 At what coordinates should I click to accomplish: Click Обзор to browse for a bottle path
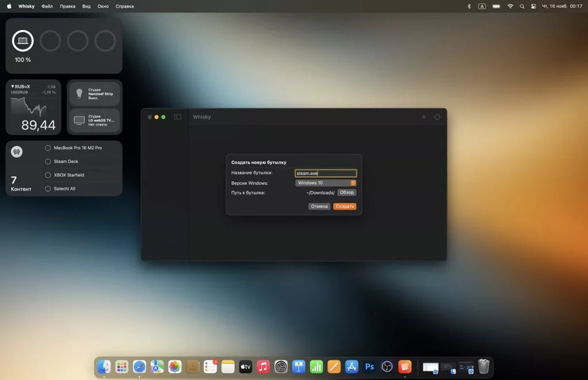346,192
